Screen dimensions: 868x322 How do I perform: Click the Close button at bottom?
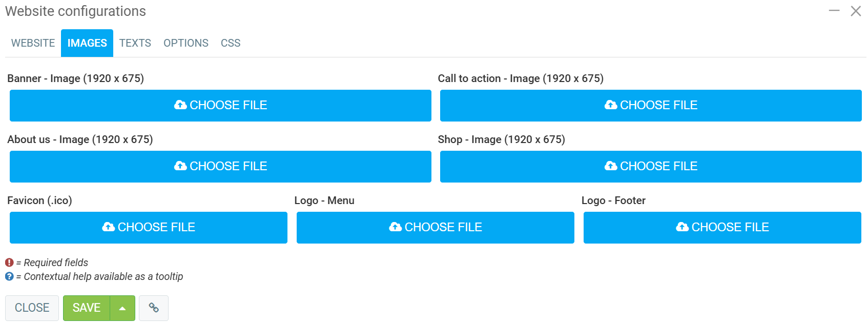point(32,308)
